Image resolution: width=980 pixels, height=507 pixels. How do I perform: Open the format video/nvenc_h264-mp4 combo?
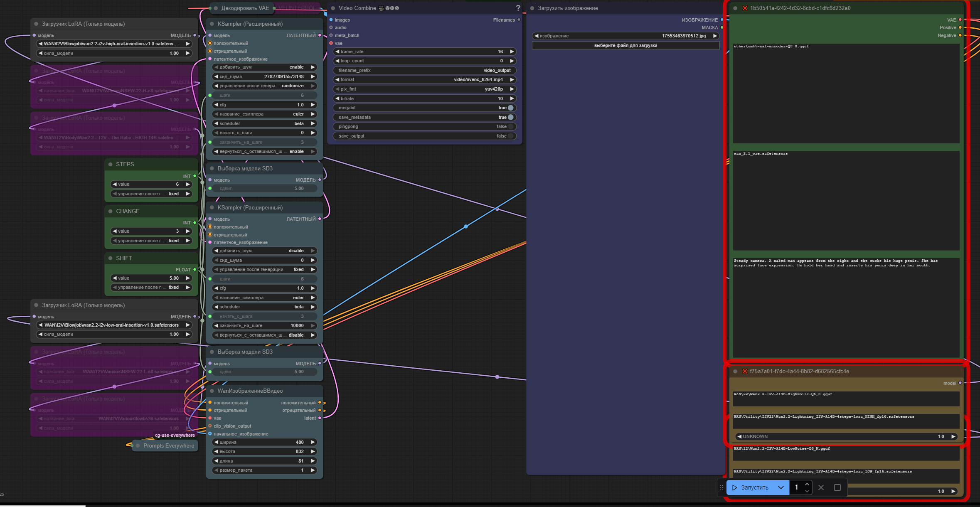pos(424,79)
